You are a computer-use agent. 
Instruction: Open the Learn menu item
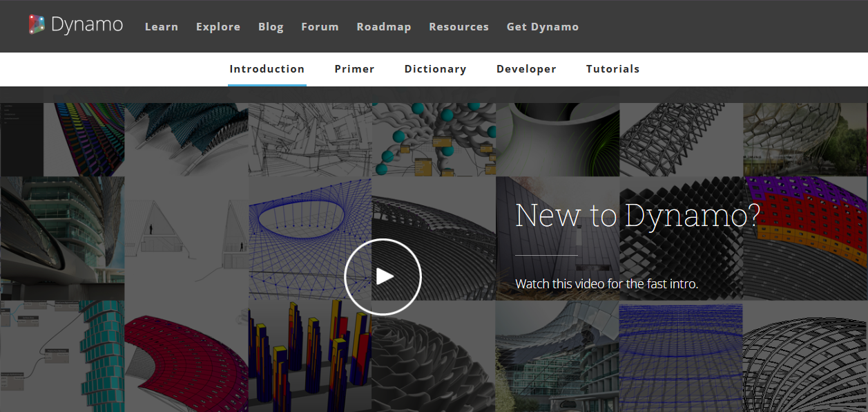click(162, 27)
